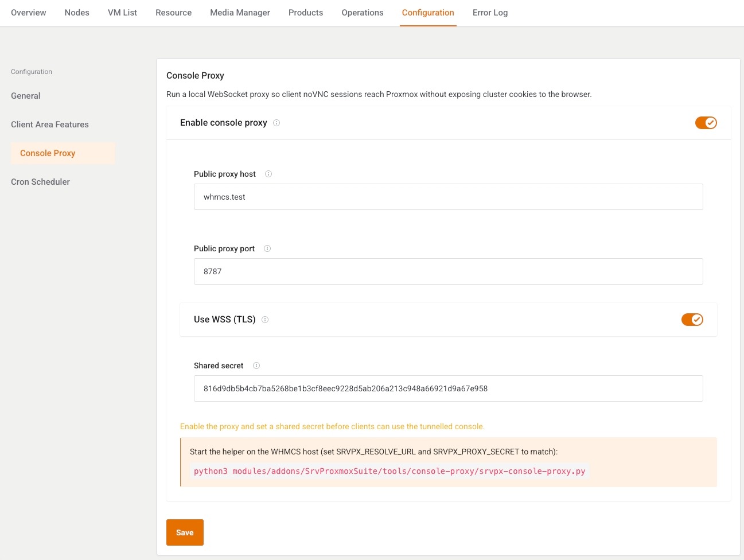This screenshot has height=560, width=744.
Task: Click info icon beside Enable console proxy
Action: 276,123
